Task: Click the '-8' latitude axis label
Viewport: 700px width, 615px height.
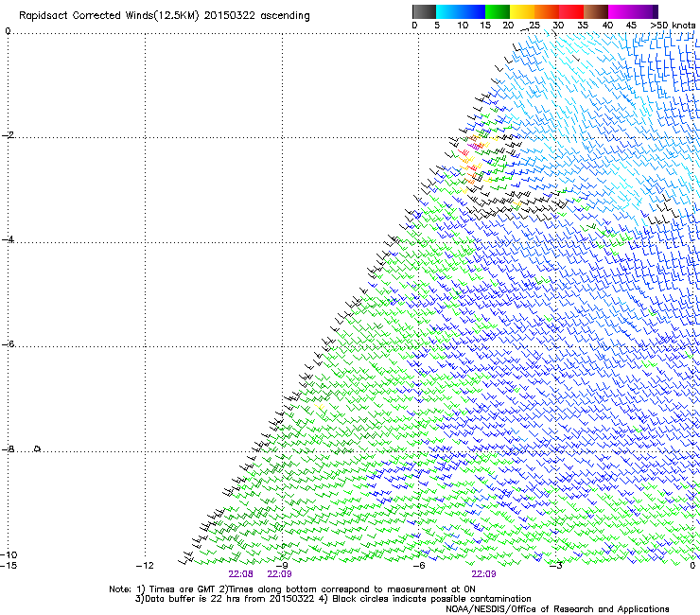Action: 8,449
